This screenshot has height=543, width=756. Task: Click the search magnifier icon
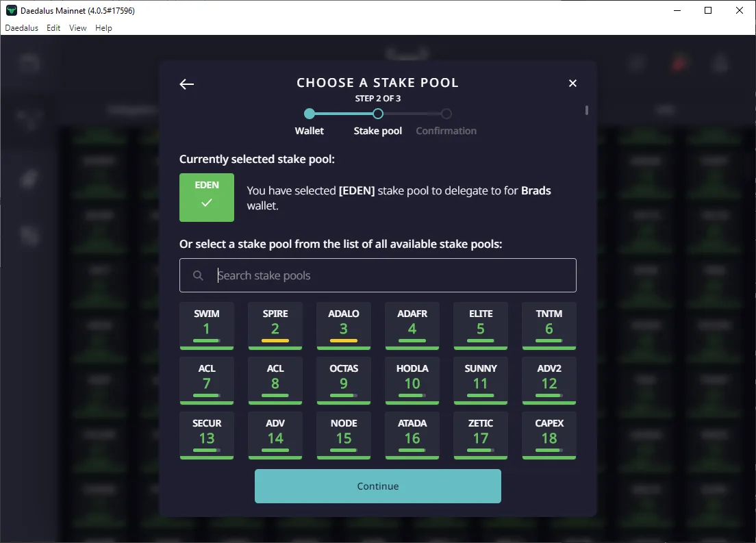[x=198, y=275]
